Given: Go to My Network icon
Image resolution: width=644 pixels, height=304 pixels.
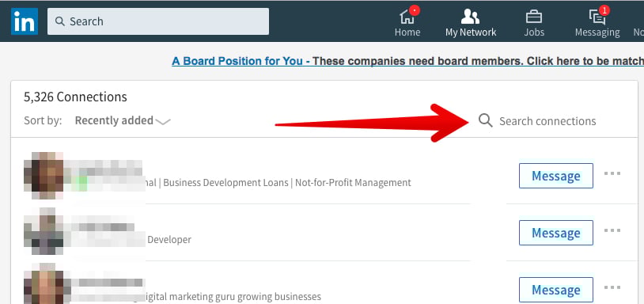Looking at the screenshot, I should (x=470, y=17).
